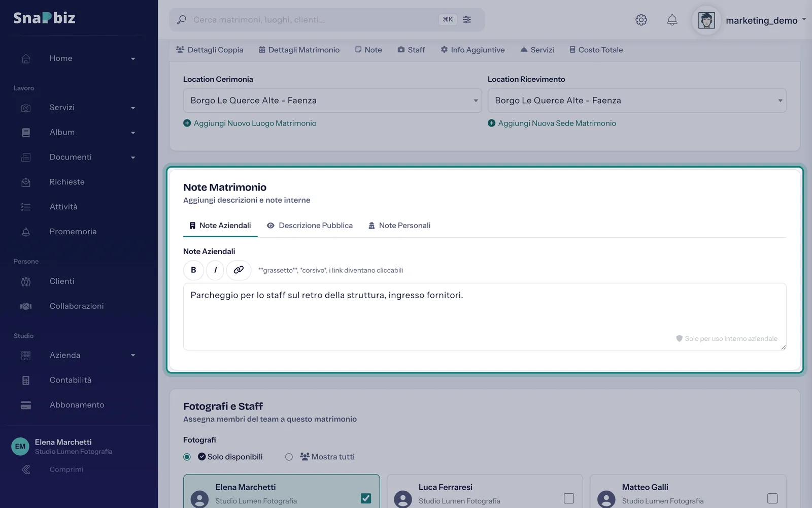Screen dimensions: 812x508
Task: Click the Bold formatting button
Action: tap(193, 270)
